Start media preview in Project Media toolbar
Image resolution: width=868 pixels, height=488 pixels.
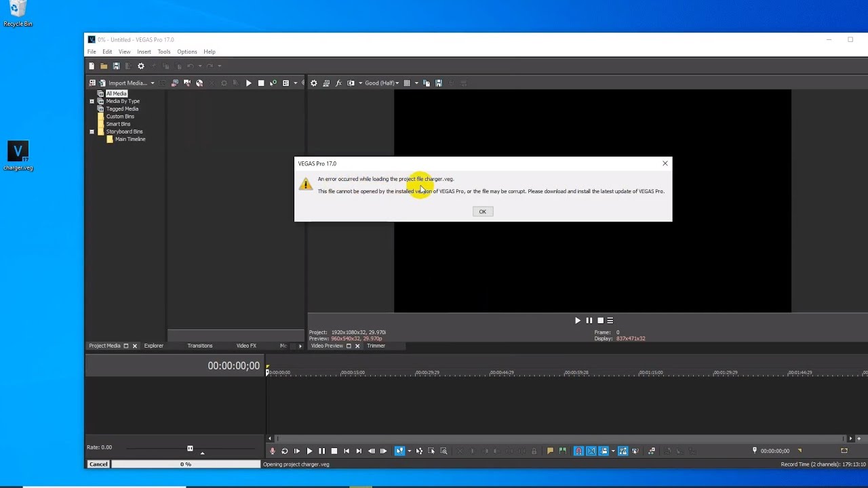point(249,83)
